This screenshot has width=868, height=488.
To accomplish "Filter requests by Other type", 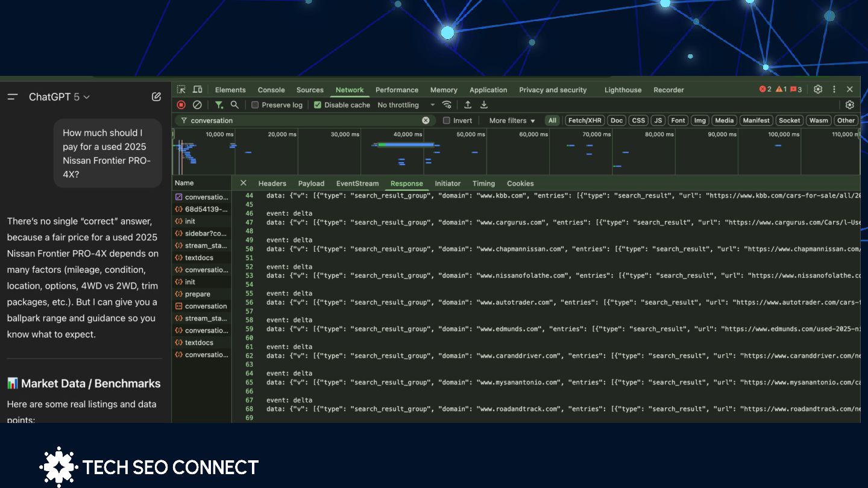I will [x=846, y=120].
